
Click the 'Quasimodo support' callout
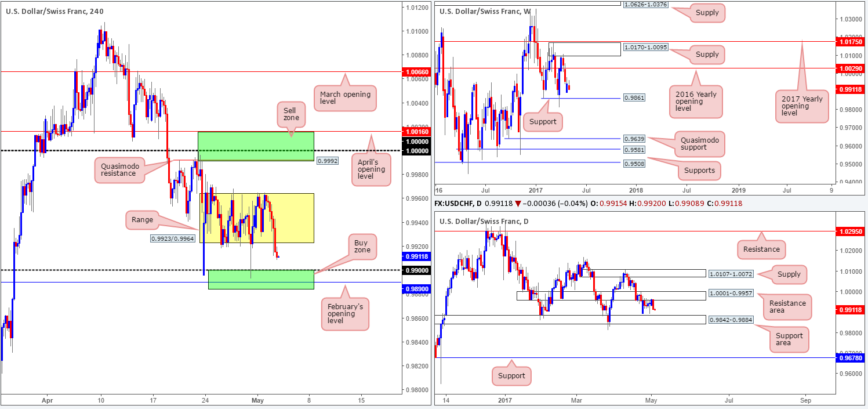tap(699, 143)
